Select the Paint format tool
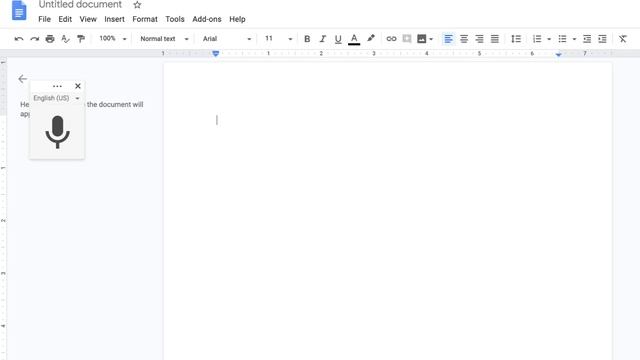Viewport: 640px width, 360px height. (x=81, y=39)
